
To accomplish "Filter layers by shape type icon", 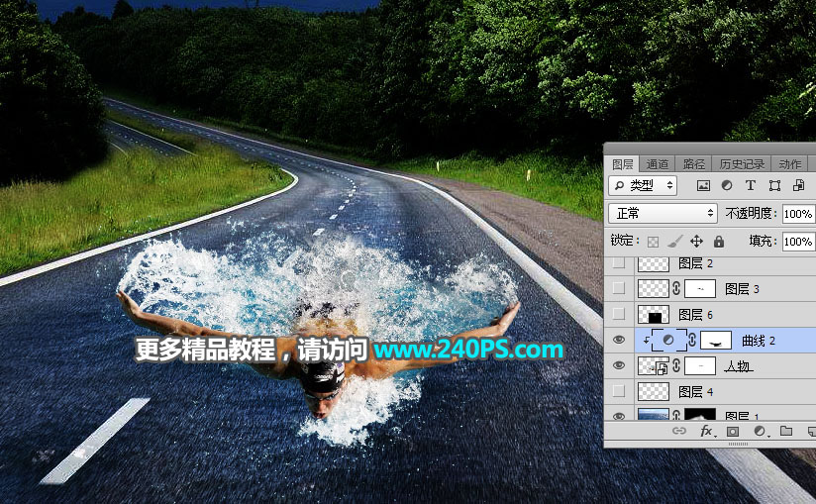I will [x=774, y=185].
